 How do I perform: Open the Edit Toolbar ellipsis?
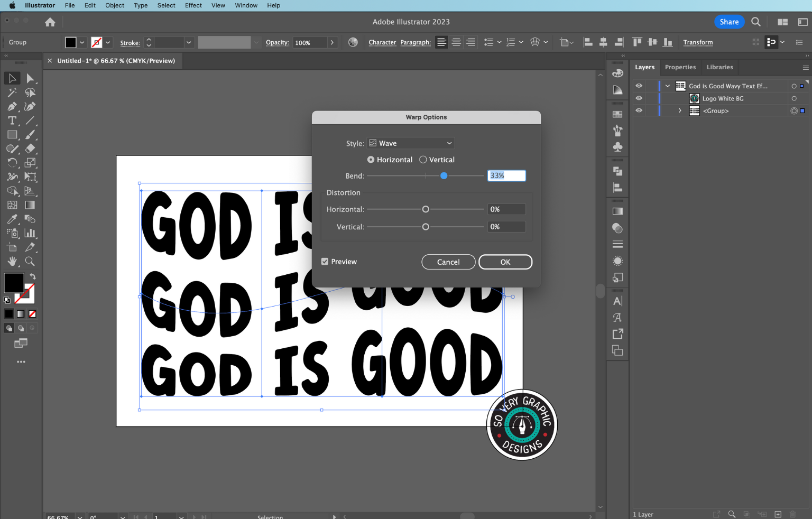[x=21, y=362]
